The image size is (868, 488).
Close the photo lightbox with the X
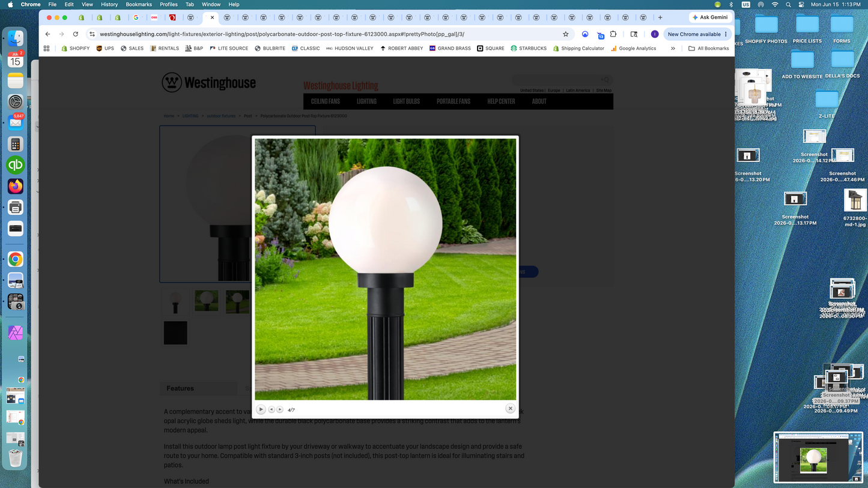(510, 408)
